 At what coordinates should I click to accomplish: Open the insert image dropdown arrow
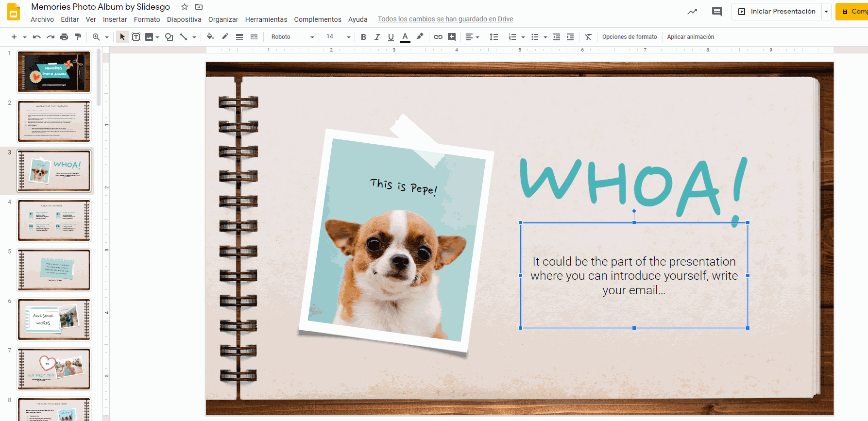pos(157,37)
